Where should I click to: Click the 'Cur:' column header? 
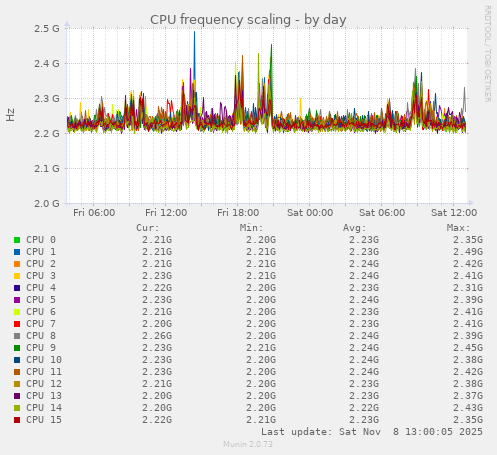tap(148, 228)
